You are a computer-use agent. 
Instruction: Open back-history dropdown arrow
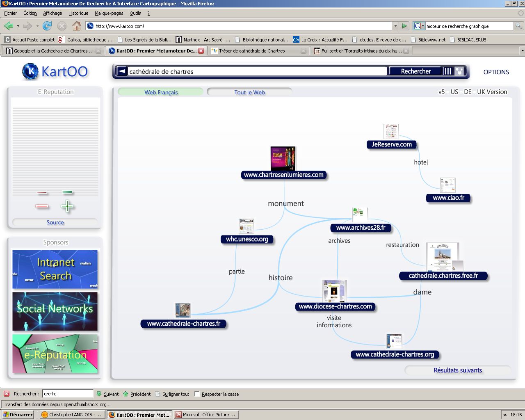click(18, 26)
